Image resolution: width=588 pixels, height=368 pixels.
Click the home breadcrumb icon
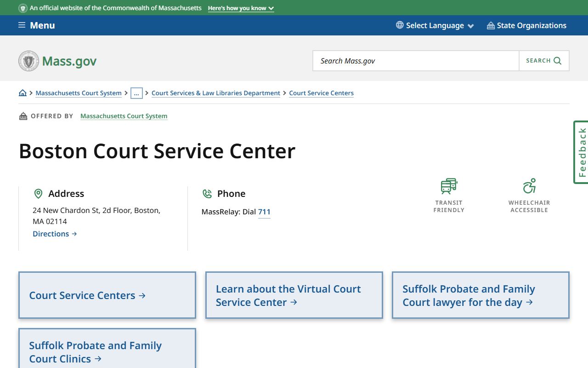pos(23,93)
